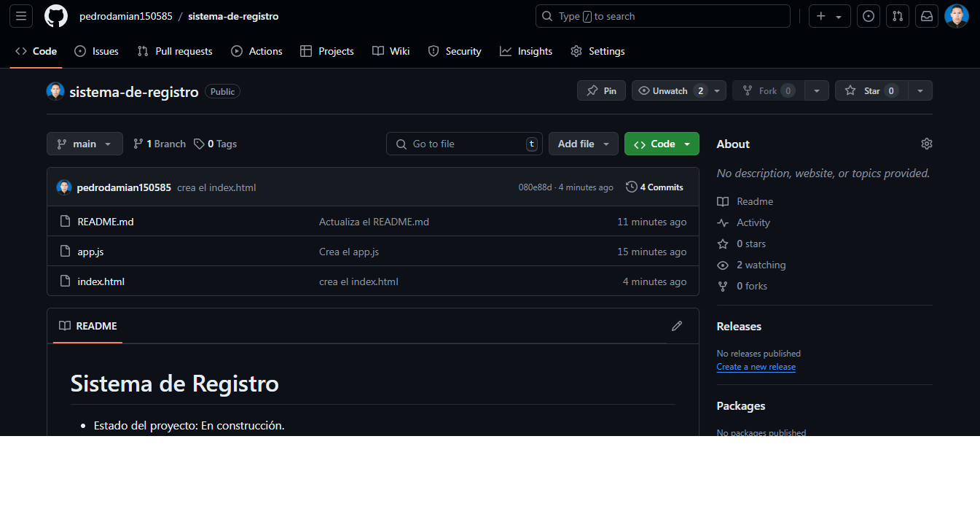
Task: Click the forks icon in About section
Action: tap(723, 286)
